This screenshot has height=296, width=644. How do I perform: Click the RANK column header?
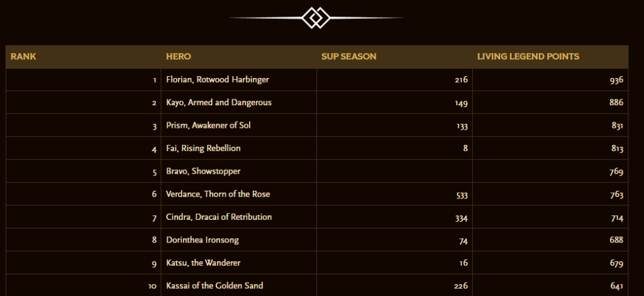coord(23,57)
